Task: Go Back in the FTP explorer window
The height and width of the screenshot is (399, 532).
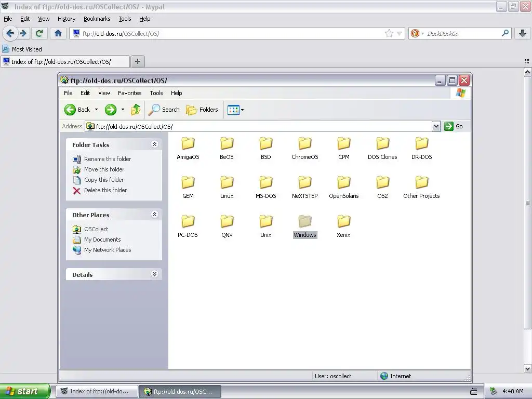Action: (x=77, y=110)
